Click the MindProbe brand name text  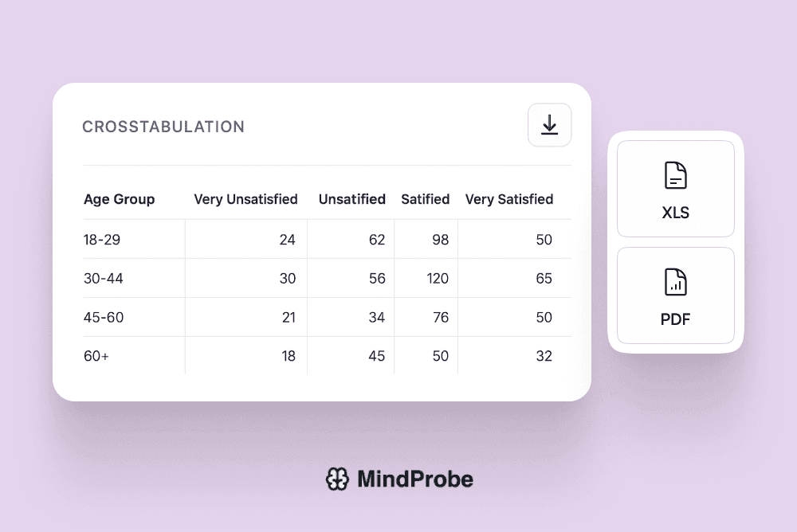pos(414,479)
